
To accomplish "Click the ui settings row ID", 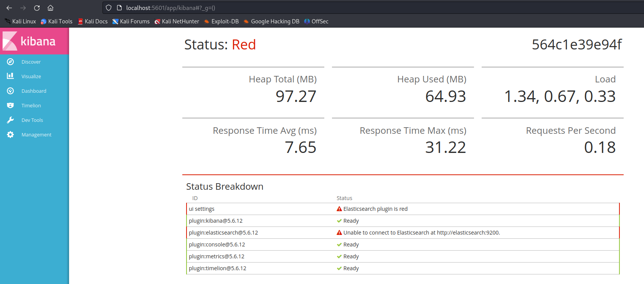I will click(201, 209).
